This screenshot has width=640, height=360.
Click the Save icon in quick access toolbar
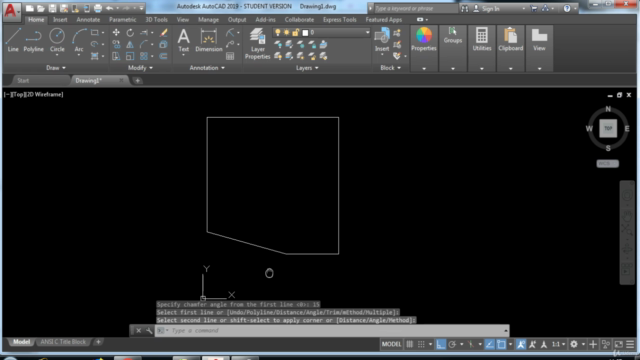point(53,8)
